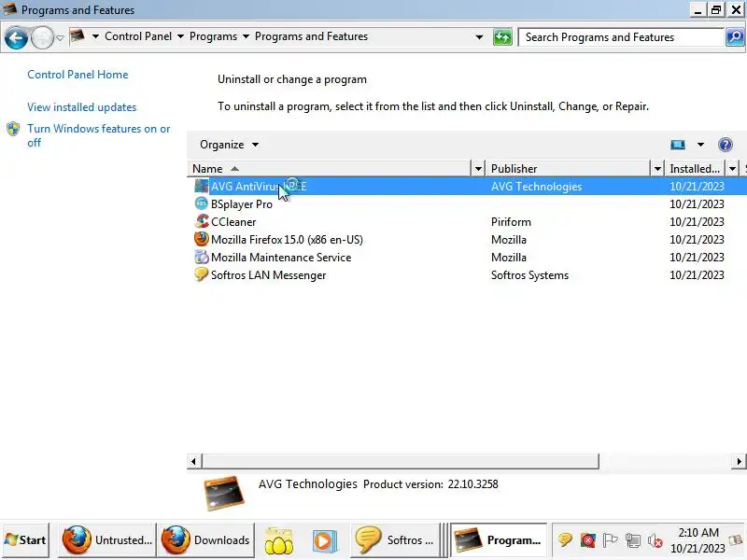Sort by the Installed On column header

tap(696, 169)
